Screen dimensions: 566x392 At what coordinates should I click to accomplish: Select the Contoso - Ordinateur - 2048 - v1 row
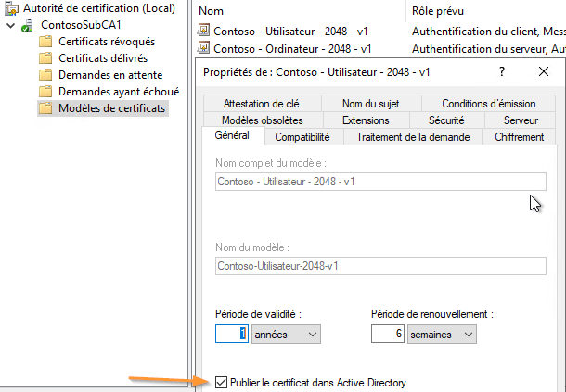click(292, 48)
